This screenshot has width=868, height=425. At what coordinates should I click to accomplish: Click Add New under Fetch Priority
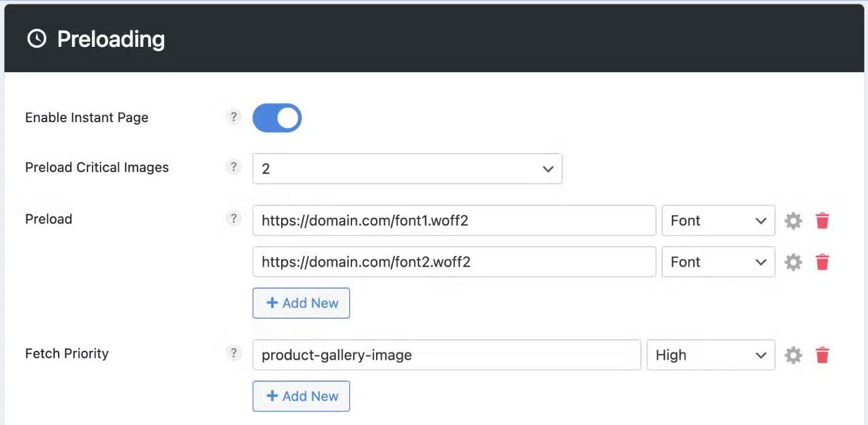pos(301,396)
